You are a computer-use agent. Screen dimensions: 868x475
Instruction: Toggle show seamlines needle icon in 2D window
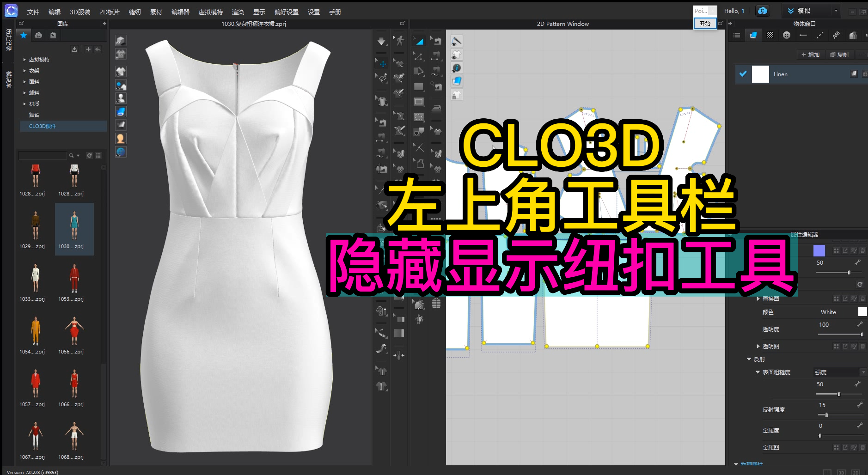point(457,41)
